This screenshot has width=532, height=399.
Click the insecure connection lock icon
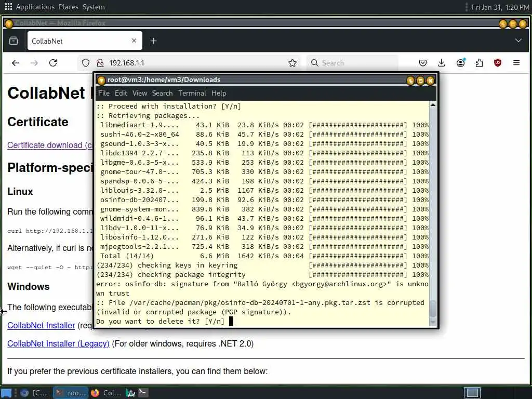100,63
